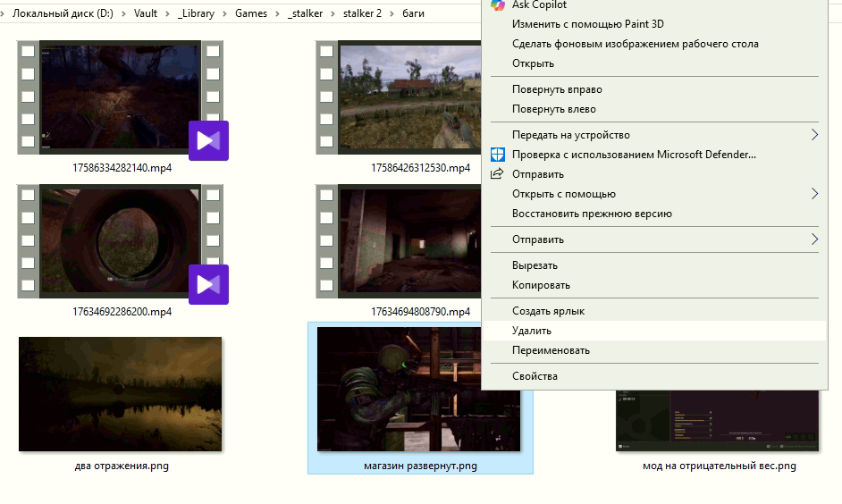Click the file name 17634692286200.mp4

[x=122, y=312]
